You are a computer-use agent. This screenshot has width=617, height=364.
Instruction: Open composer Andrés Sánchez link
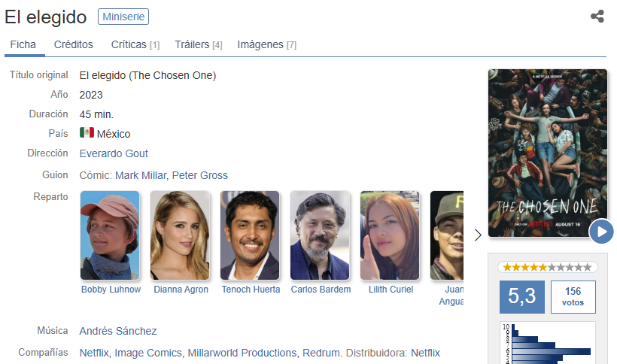click(118, 332)
